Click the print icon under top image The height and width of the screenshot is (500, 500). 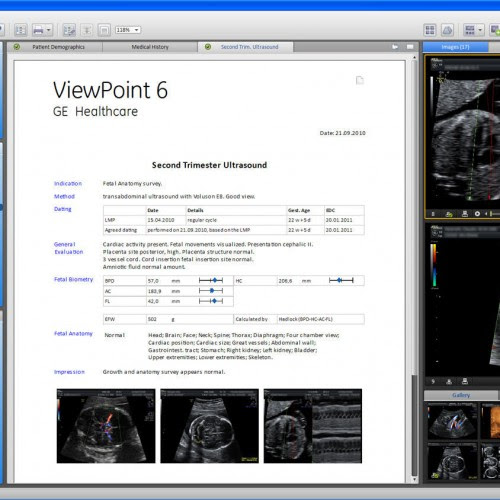tap(465, 214)
